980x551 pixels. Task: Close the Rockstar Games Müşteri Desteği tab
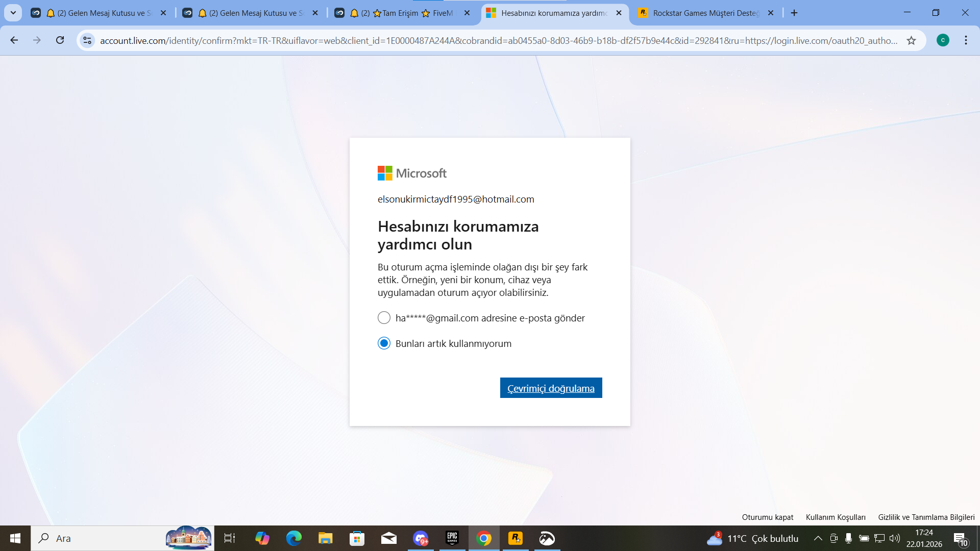point(771,13)
